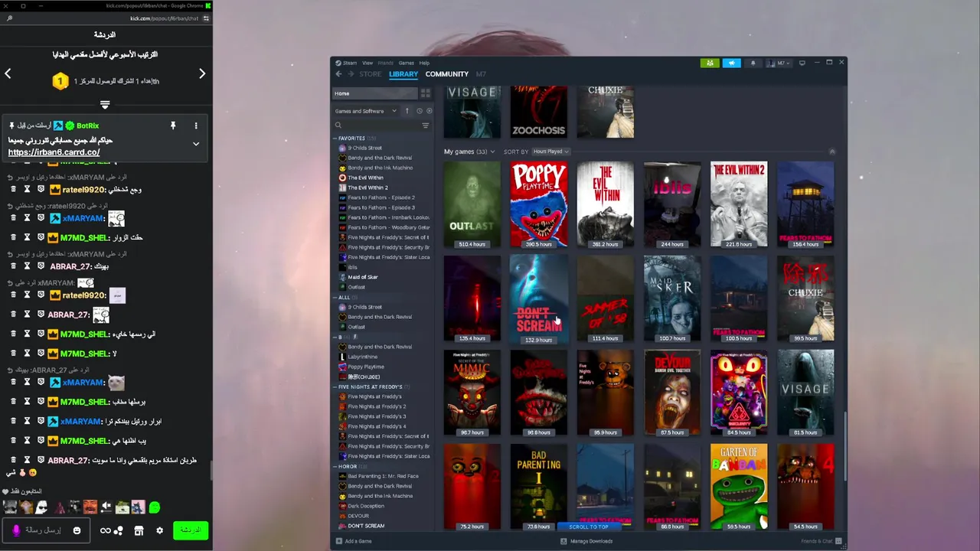Open Outlast cover with 510.4 hours
Image resolution: width=980 pixels, height=551 pixels.
pyautogui.click(x=472, y=204)
